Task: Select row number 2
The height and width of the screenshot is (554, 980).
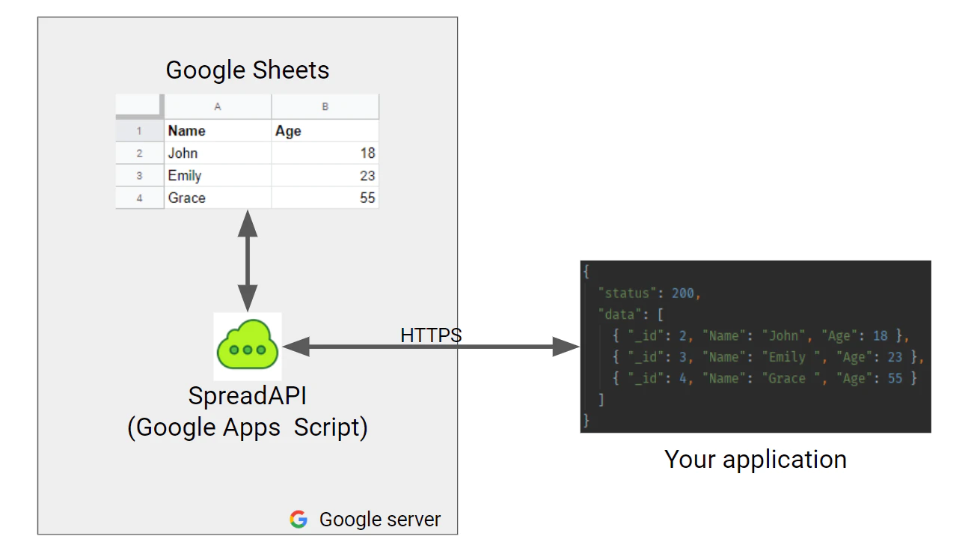Action: (x=140, y=153)
